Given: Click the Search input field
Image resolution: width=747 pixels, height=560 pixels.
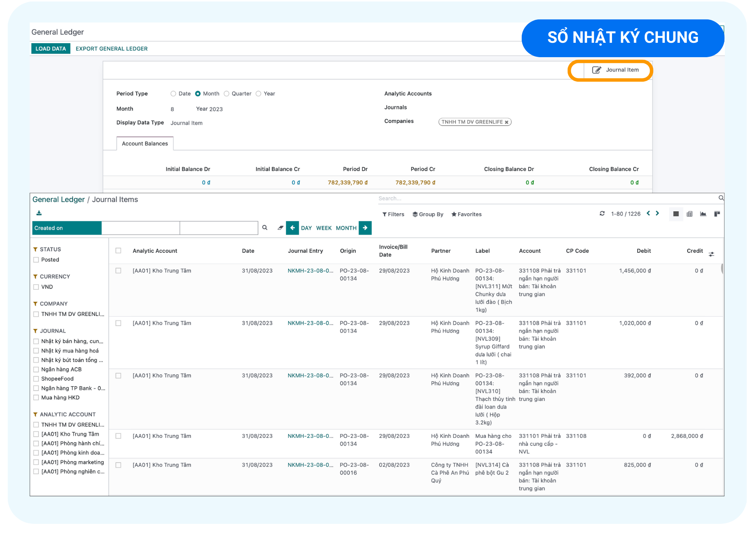Looking at the screenshot, I should 545,198.
